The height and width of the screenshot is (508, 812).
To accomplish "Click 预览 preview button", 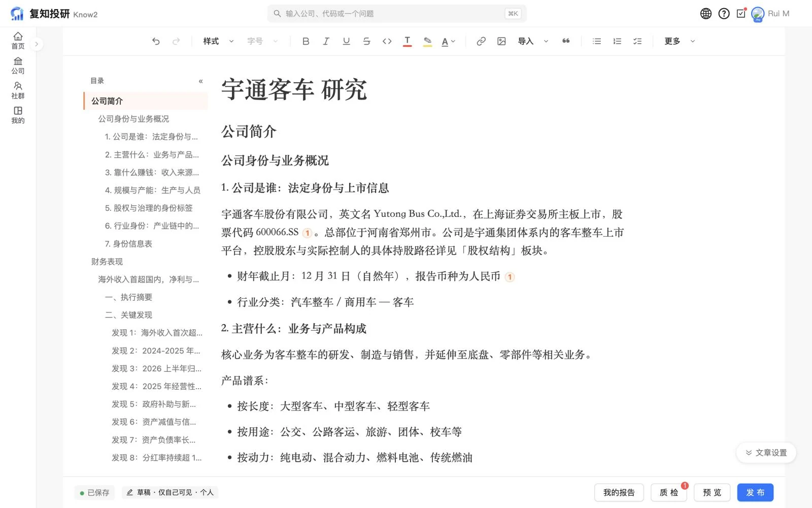I will click(x=712, y=492).
